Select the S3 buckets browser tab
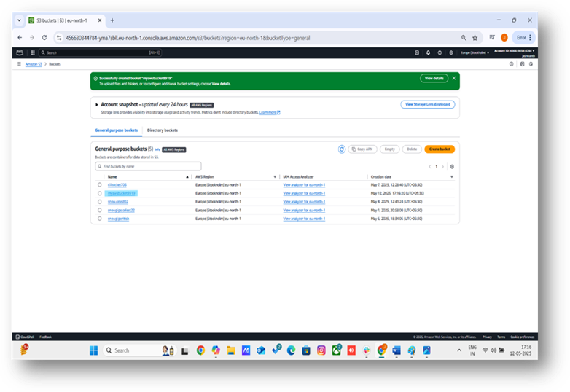 pos(66,20)
